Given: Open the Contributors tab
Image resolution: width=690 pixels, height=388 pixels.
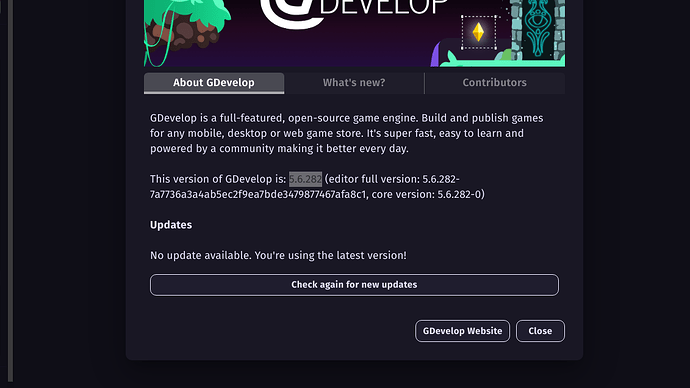Looking at the screenshot, I should click(495, 83).
